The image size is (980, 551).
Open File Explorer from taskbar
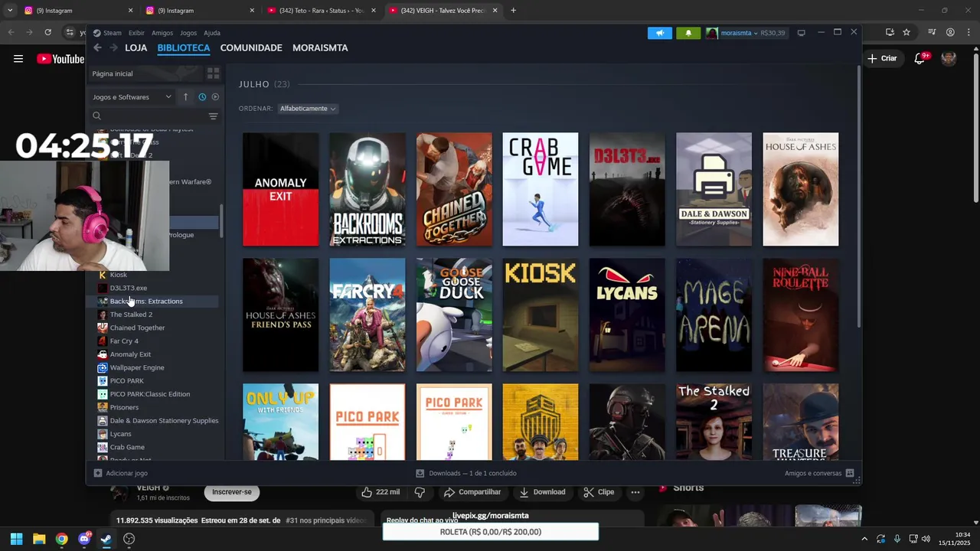pyautogui.click(x=39, y=539)
